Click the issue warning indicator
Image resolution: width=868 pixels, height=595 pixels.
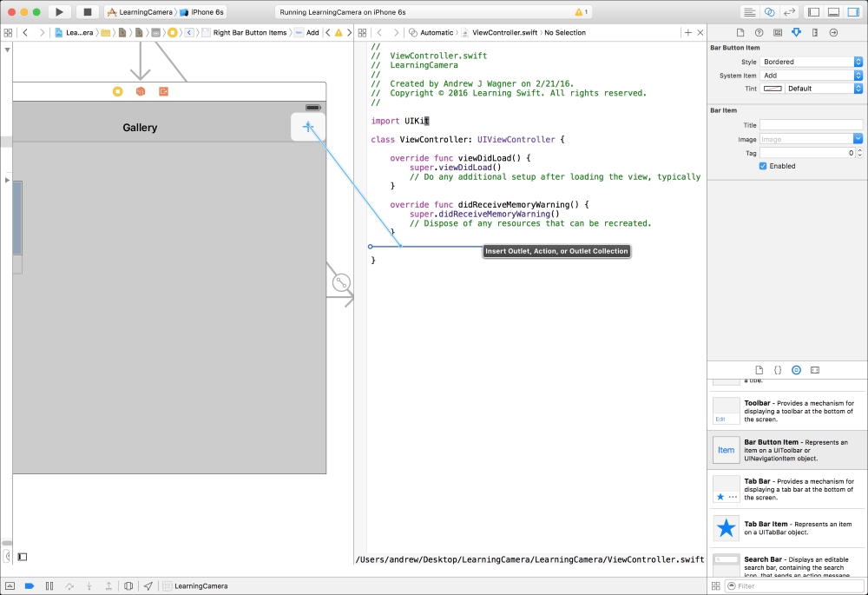[582, 12]
